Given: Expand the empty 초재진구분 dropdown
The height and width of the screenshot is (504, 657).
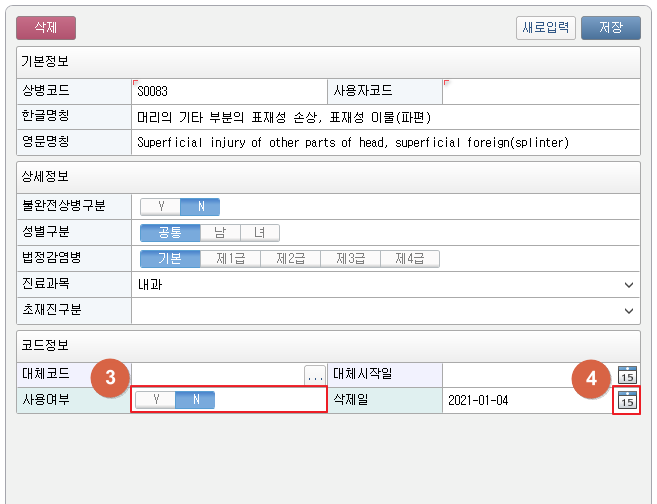Looking at the screenshot, I should coord(628,311).
